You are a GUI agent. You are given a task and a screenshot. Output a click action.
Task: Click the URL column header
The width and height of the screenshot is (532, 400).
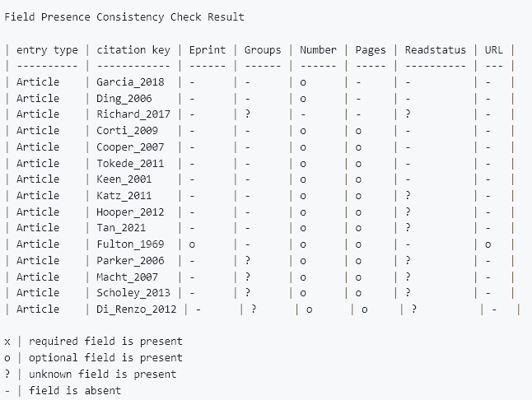pos(493,50)
